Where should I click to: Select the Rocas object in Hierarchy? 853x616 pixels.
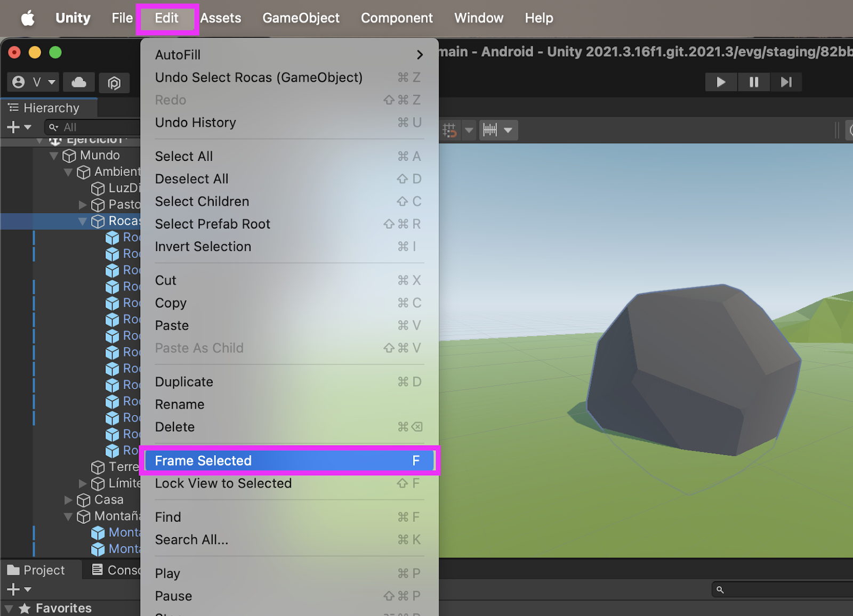[x=124, y=221]
